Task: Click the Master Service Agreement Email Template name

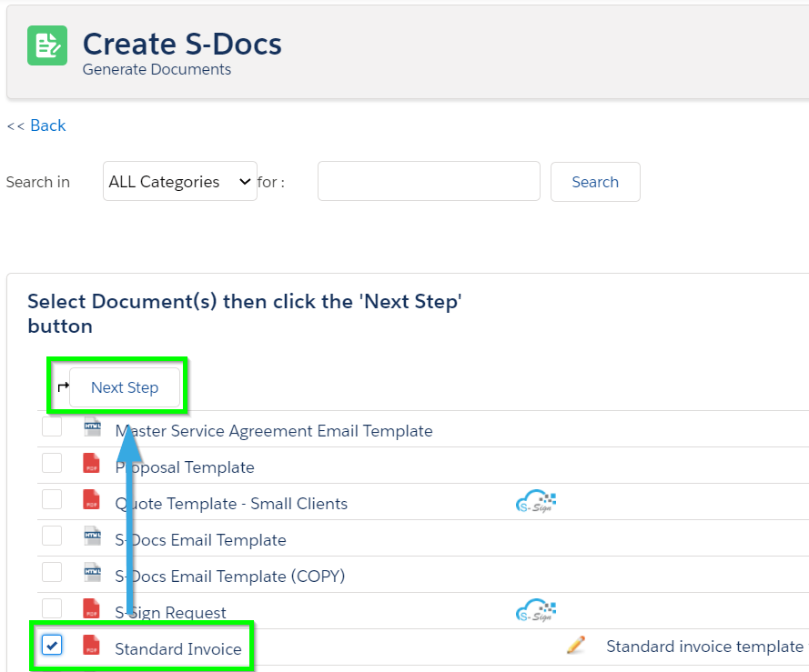Action: coord(274,431)
